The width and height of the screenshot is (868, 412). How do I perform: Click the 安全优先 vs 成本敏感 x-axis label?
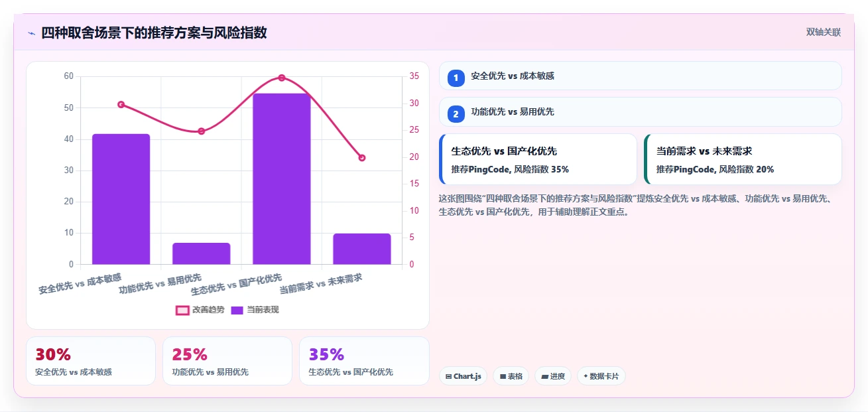[80, 283]
